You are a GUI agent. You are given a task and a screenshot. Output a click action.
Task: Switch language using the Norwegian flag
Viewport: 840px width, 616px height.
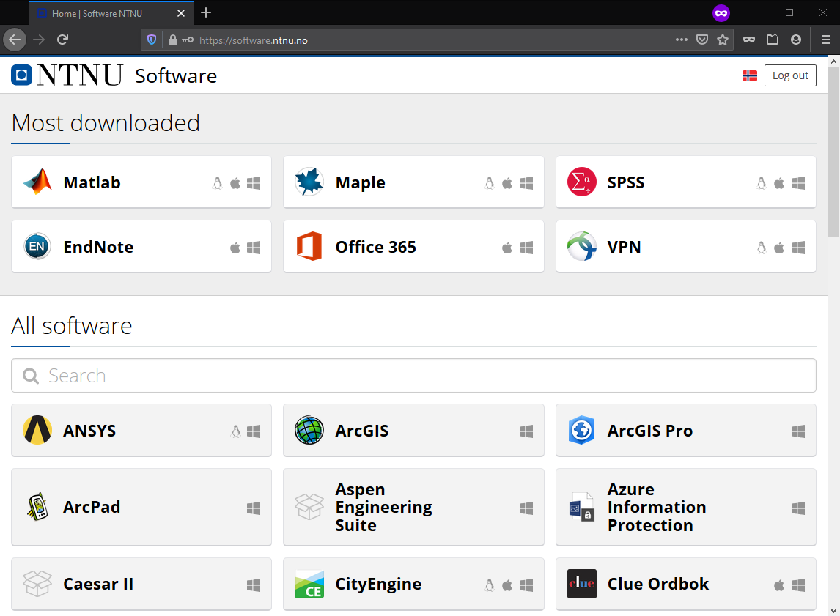pyautogui.click(x=749, y=76)
